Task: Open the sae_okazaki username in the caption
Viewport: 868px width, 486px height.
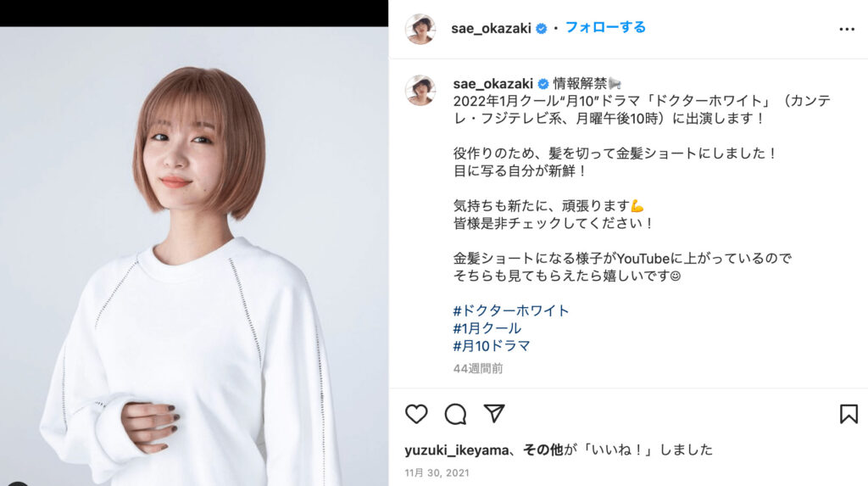Action: pyautogui.click(x=492, y=84)
